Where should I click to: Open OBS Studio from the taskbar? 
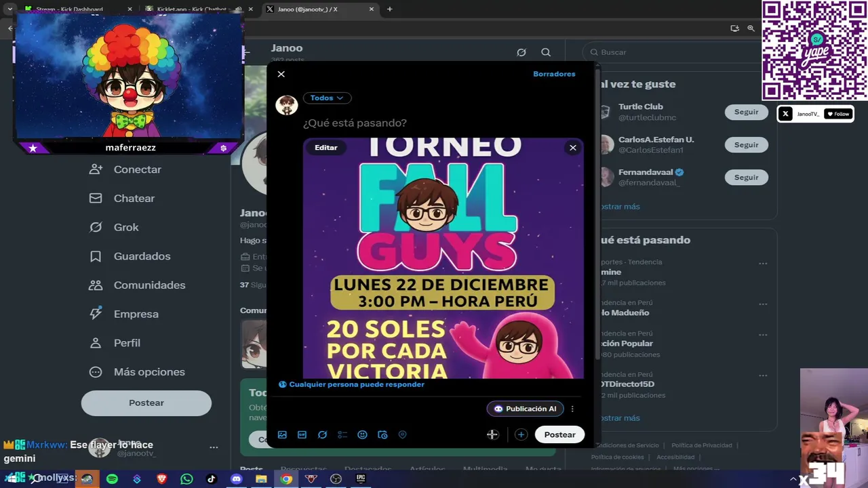[336, 479]
